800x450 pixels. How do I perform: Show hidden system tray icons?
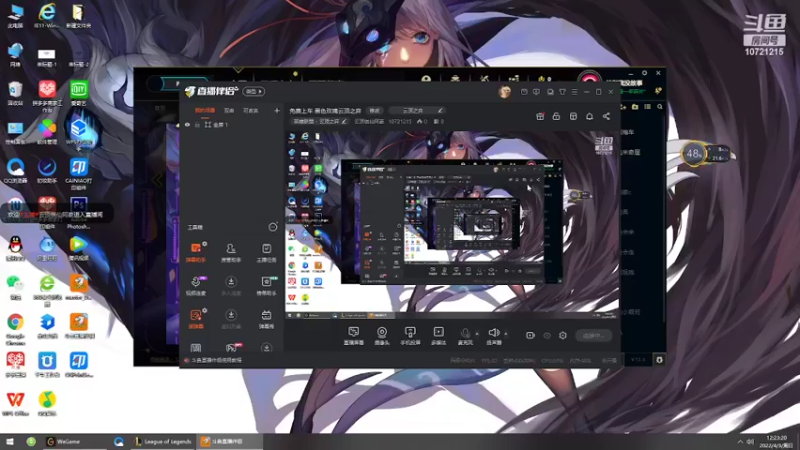tap(740, 441)
